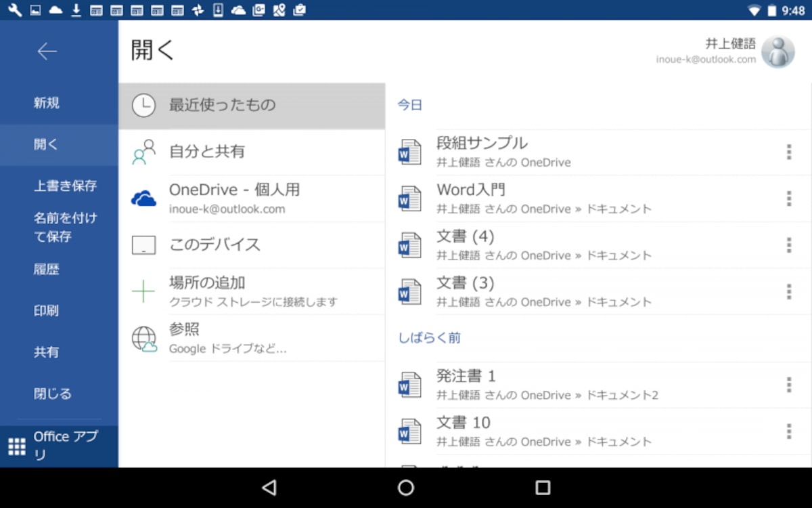Tap the shared people icon

coord(143,152)
